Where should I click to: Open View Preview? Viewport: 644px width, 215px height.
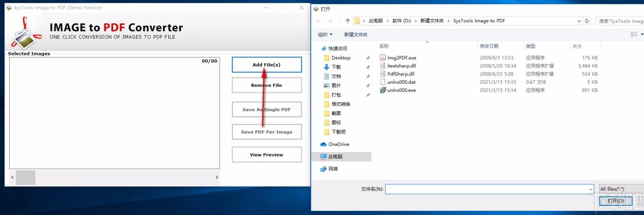(266, 154)
